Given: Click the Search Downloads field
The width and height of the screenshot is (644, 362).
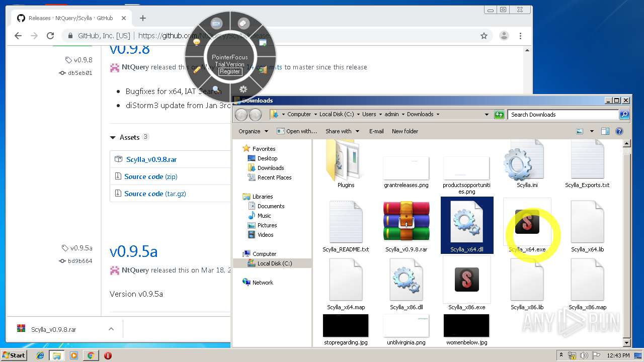Looking at the screenshot, I should [563, 115].
